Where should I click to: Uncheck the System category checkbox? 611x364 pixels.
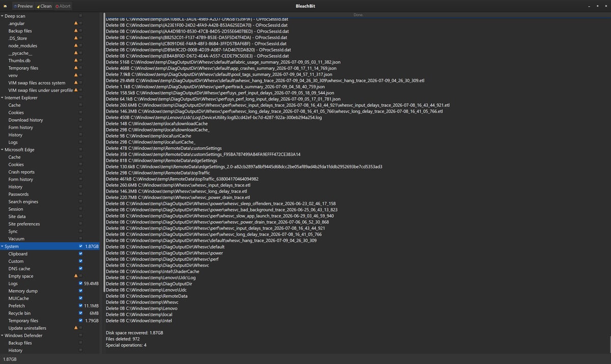tap(80, 246)
